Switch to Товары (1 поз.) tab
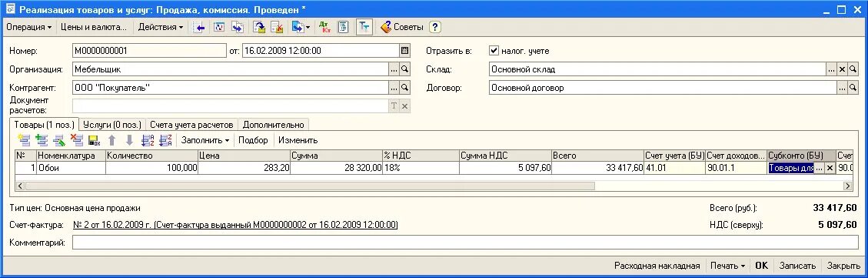 [45, 124]
